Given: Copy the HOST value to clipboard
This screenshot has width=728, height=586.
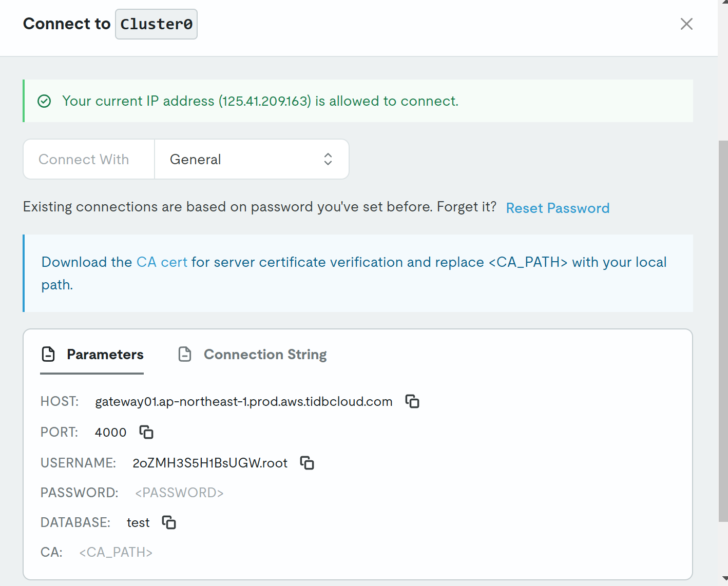Looking at the screenshot, I should pyautogui.click(x=412, y=401).
